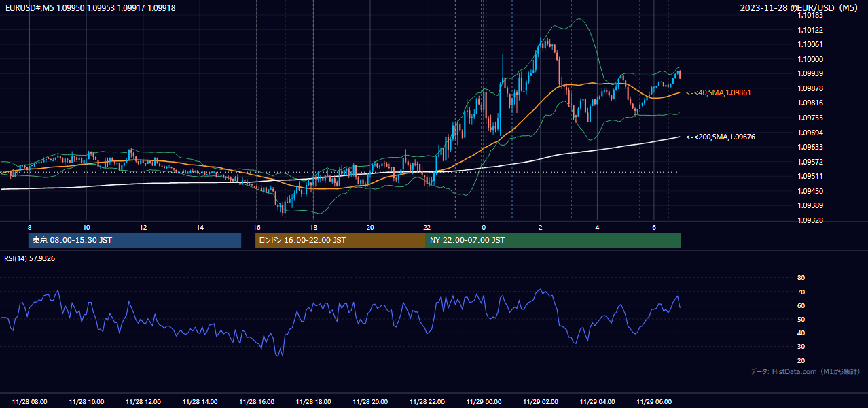Image resolution: width=868 pixels, height=408 pixels.
Task: Click RSI scale value 70
Action: pyautogui.click(x=801, y=292)
